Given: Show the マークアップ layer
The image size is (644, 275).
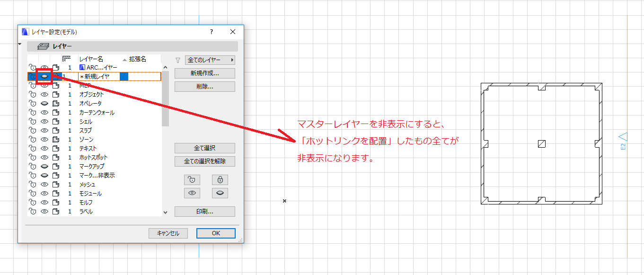Looking at the screenshot, I should [44, 167].
